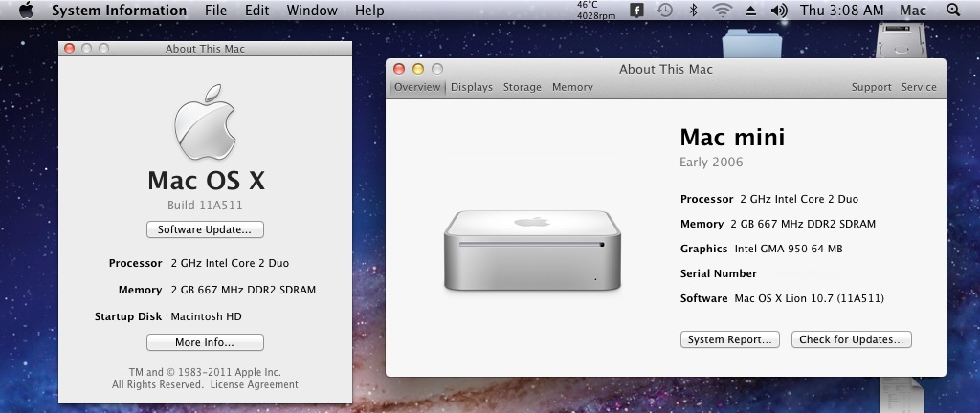Click the Early 2006 text

point(711,163)
